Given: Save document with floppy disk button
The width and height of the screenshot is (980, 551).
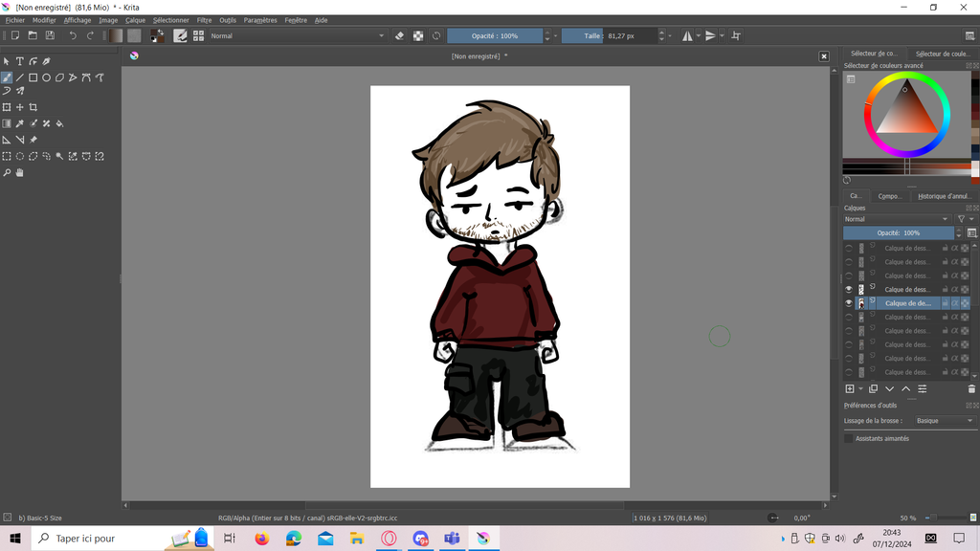Looking at the screenshot, I should (x=50, y=35).
